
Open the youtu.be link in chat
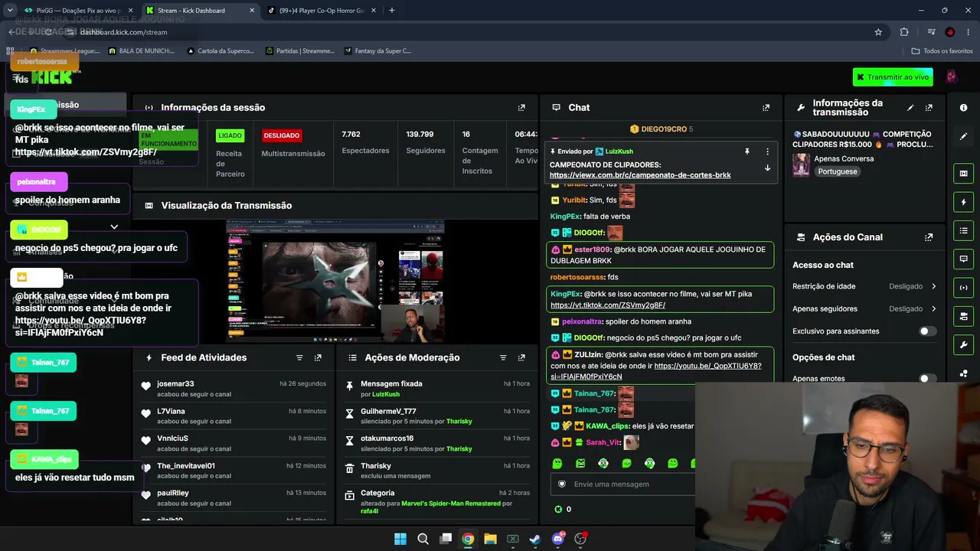[x=656, y=371]
